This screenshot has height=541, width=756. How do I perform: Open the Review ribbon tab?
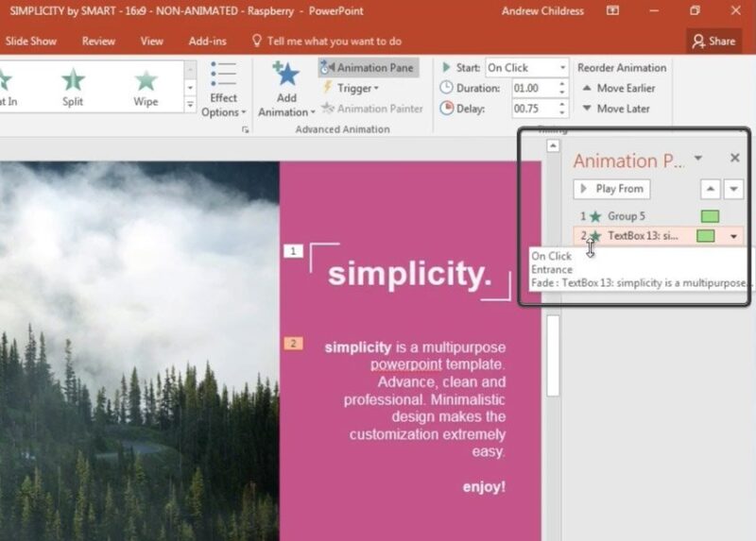tap(98, 42)
